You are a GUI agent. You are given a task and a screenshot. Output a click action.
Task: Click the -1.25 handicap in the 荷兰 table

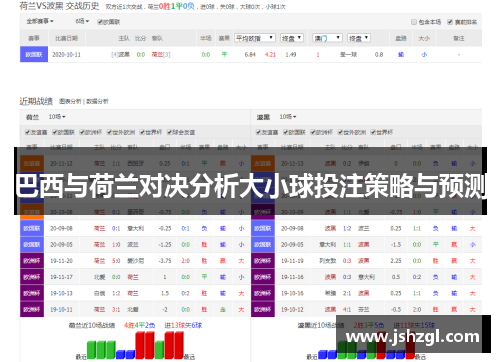pyautogui.click(x=165, y=245)
